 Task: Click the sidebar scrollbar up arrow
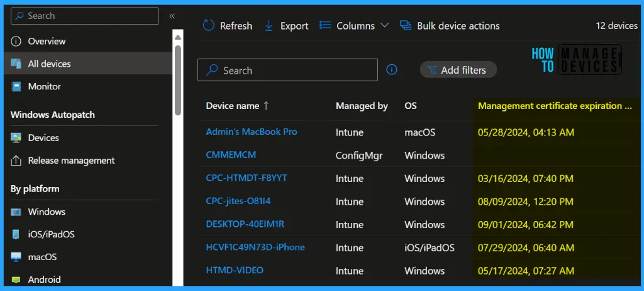(x=178, y=37)
